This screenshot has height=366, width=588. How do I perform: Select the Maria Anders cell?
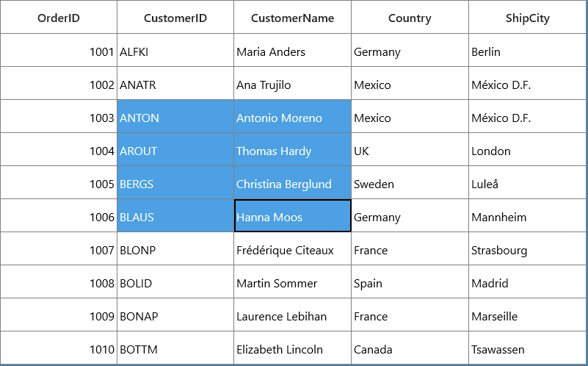tap(292, 50)
